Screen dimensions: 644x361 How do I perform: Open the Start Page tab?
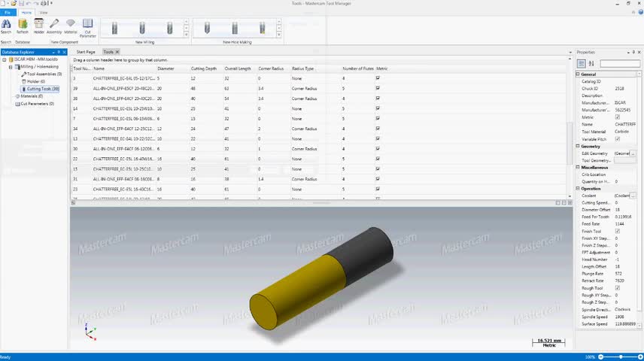point(86,52)
